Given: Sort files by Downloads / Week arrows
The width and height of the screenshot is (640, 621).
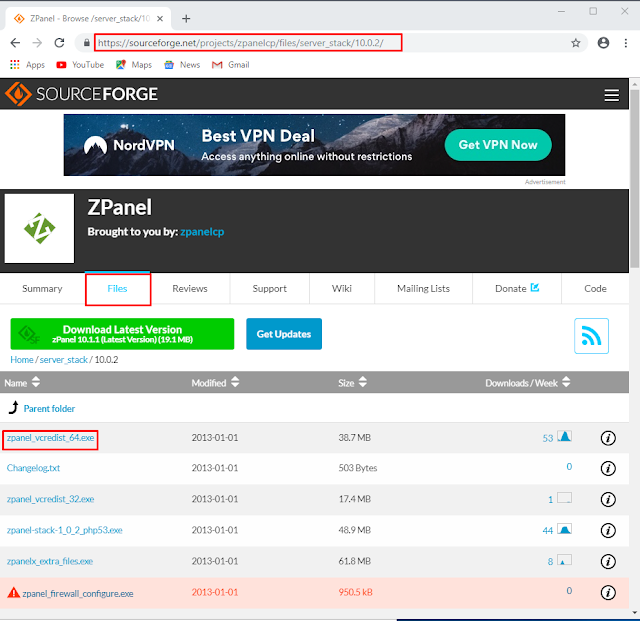Looking at the screenshot, I should point(566,382).
